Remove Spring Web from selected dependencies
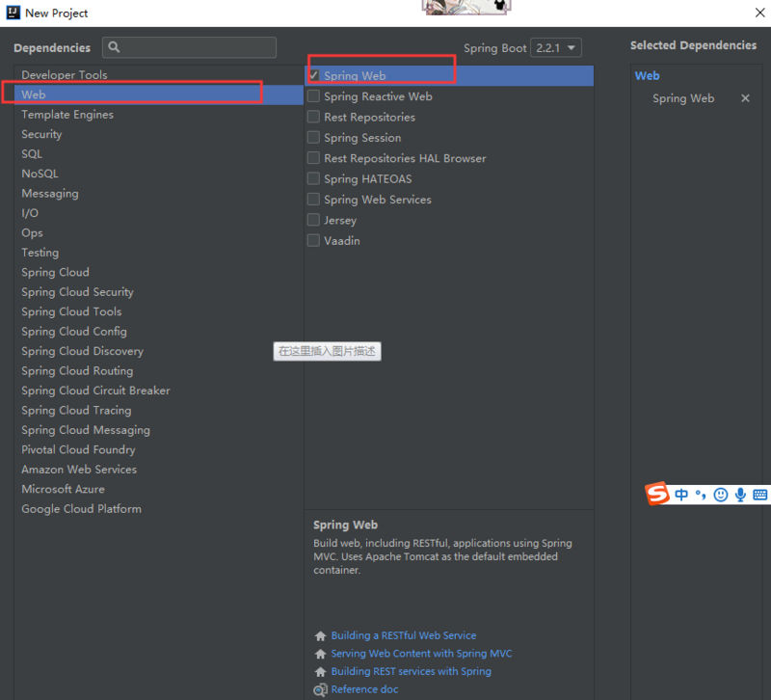Viewport: 771px width, 700px height. coord(745,98)
